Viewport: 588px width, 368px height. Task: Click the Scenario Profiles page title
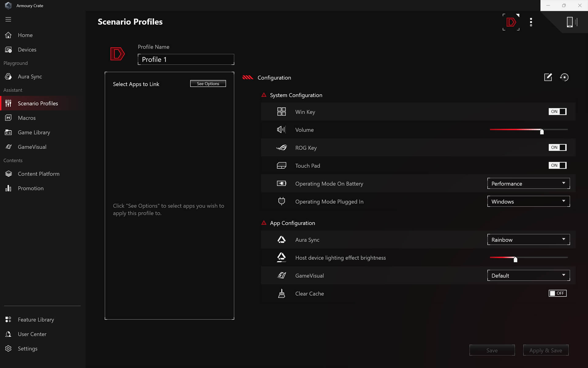point(130,22)
